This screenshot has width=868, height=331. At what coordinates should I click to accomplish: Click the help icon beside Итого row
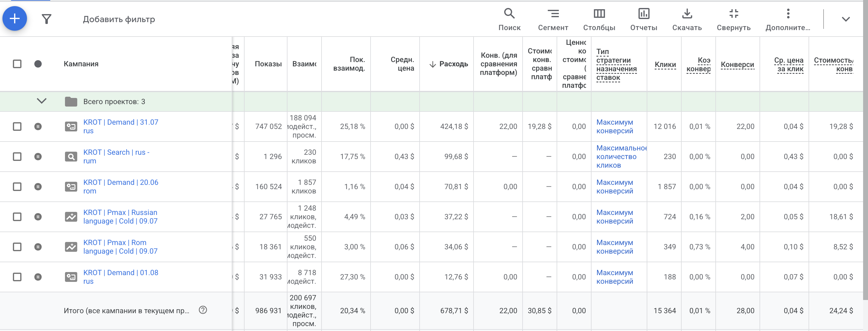click(x=203, y=310)
